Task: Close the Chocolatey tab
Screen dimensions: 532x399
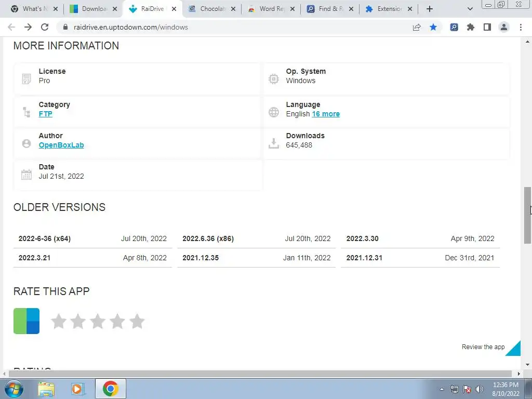Action: (x=233, y=9)
